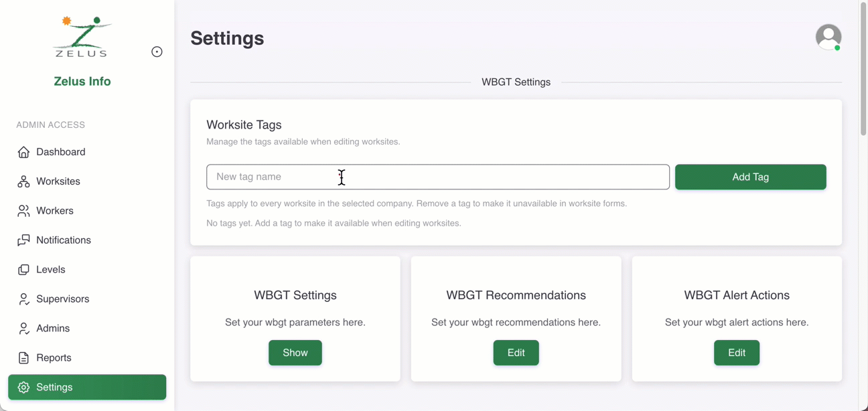This screenshot has width=868, height=411.
Task: Click the Zelus logo image
Action: [82, 37]
